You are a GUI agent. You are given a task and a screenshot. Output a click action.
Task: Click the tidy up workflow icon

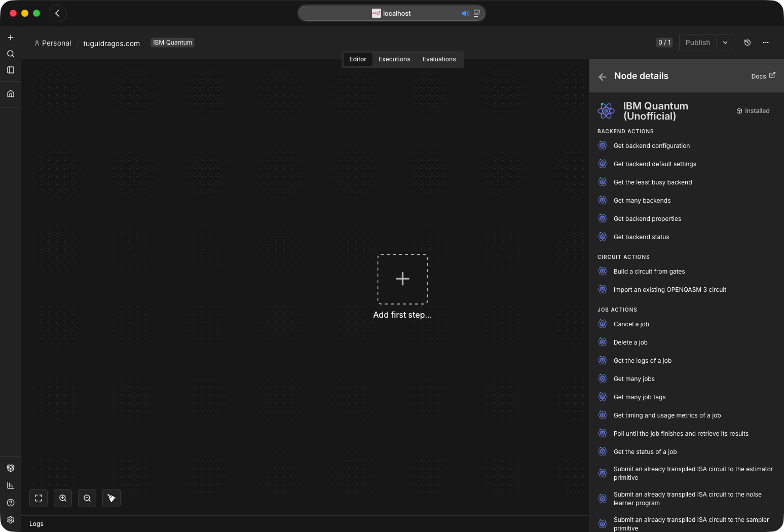[x=111, y=498]
